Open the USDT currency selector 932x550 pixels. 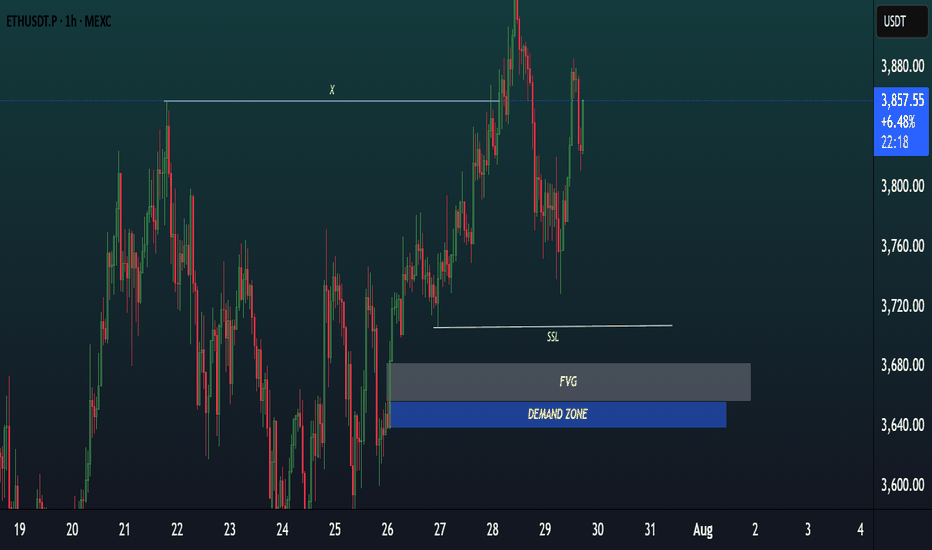901,22
